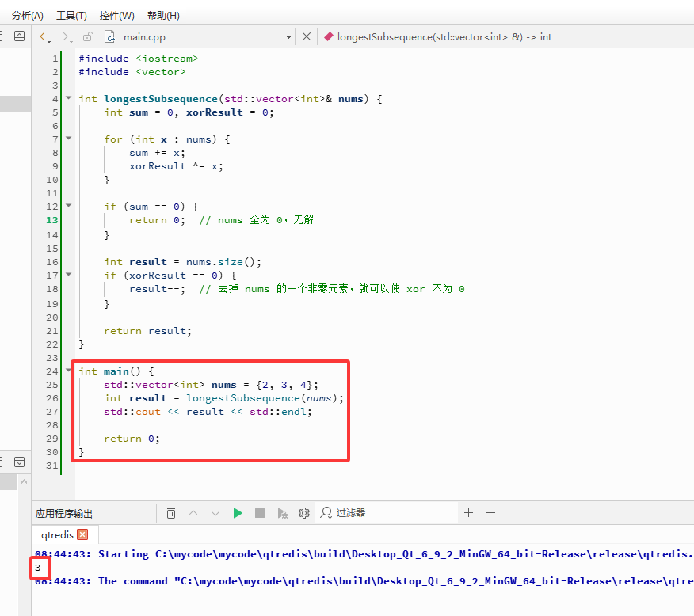The width and height of the screenshot is (694, 616).
Task: Close the qtredis output tab
Action: 82,534
